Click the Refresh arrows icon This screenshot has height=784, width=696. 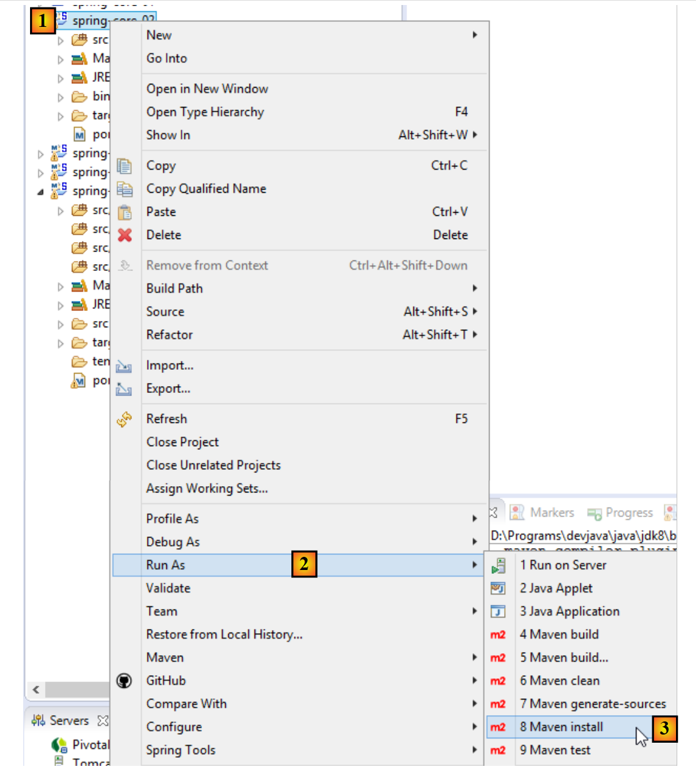pos(124,419)
